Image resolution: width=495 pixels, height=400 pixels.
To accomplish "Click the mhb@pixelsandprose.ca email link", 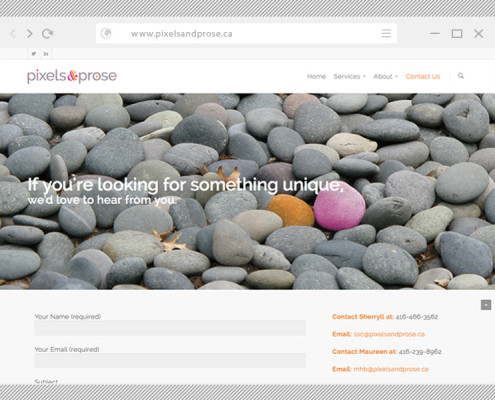I will (x=391, y=369).
